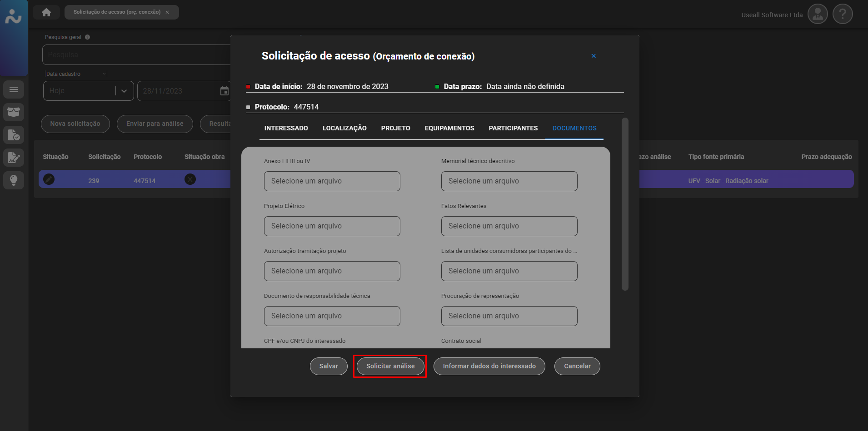This screenshot has width=868, height=431.
Task: Switch to the Localização tab
Action: point(344,129)
